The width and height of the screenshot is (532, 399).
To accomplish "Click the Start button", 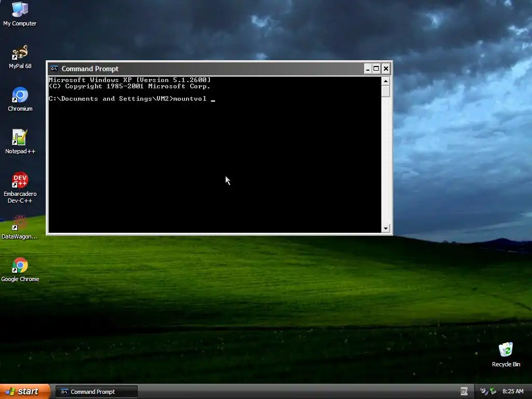I will [x=25, y=392].
